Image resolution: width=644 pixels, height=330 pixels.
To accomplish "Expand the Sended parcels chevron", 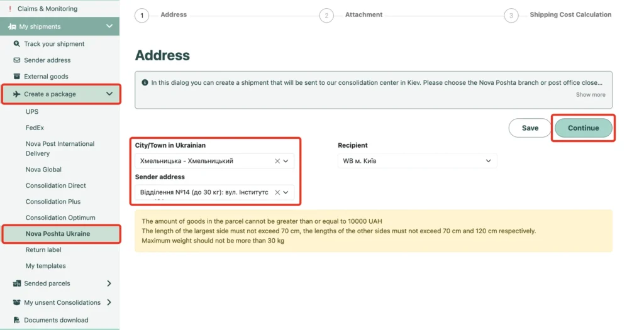I will coord(109,283).
